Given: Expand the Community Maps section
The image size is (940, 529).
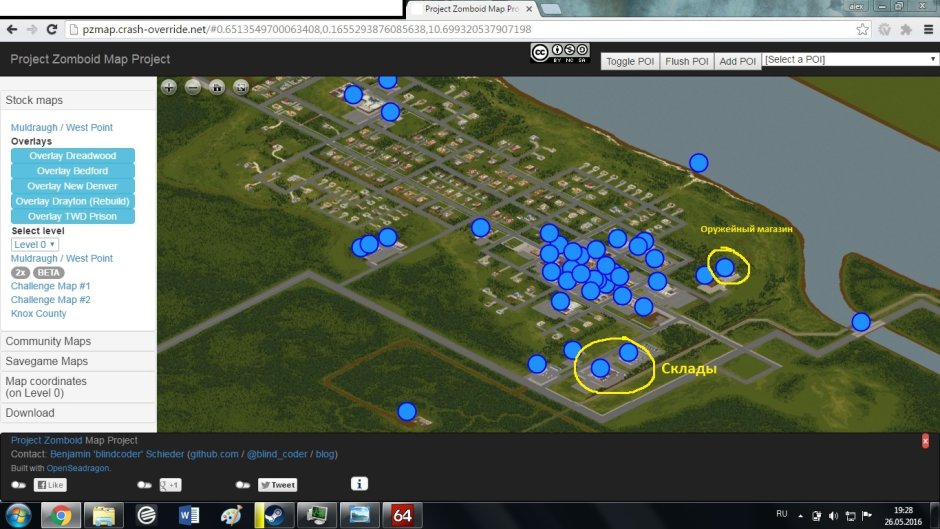Looking at the screenshot, I should pos(78,341).
